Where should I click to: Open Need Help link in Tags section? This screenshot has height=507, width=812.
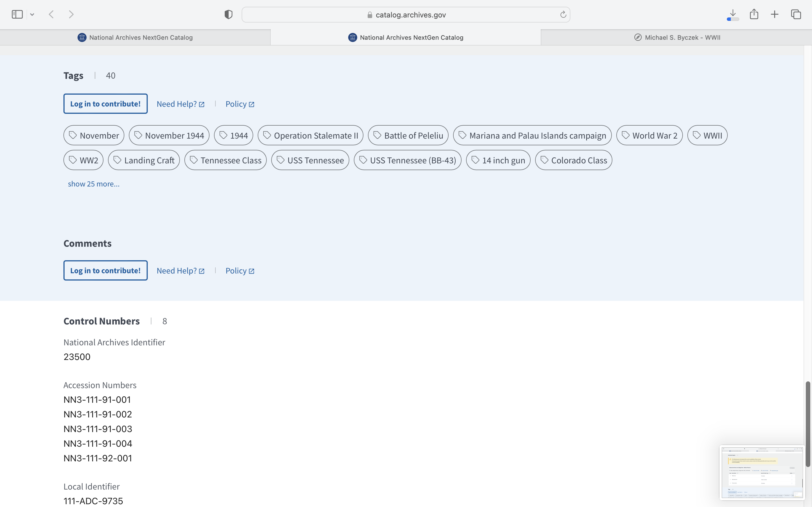[x=180, y=104]
